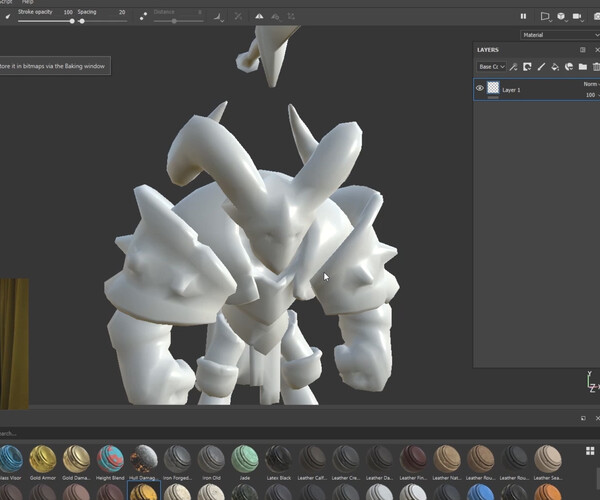Toggle the lazy mouse dots icon

pyautogui.click(x=143, y=16)
